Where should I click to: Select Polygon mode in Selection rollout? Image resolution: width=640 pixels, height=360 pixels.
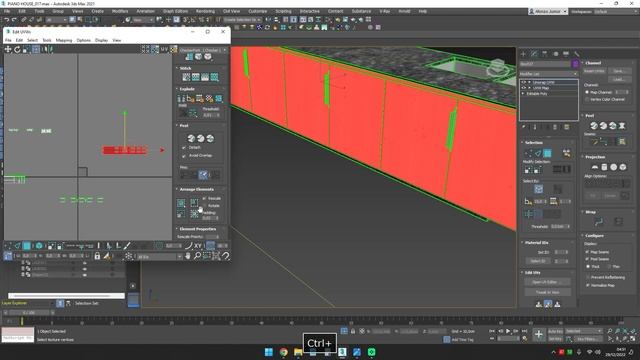pos(547,153)
